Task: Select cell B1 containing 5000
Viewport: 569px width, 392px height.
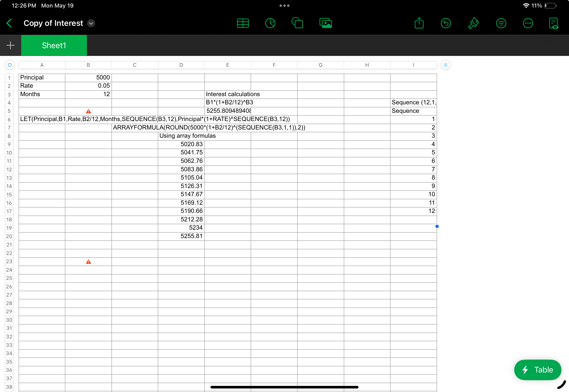Action: pyautogui.click(x=88, y=78)
